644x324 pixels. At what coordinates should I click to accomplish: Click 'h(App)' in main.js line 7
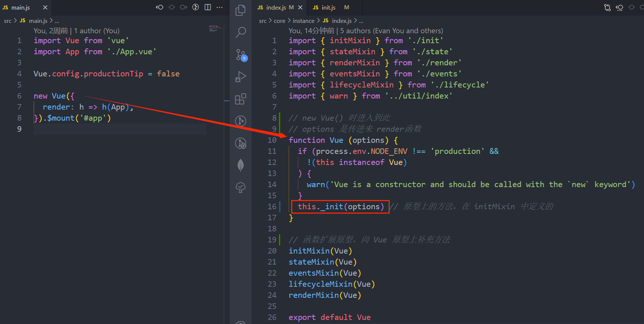(116, 107)
